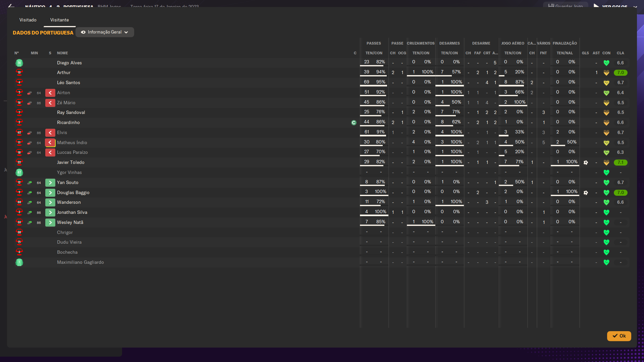Open Bochecha player profile
The width and height of the screenshot is (644, 362).
[x=67, y=252]
